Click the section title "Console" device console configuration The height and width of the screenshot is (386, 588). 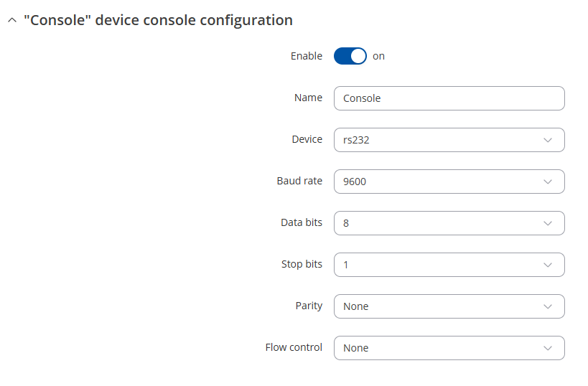pyautogui.click(x=158, y=20)
